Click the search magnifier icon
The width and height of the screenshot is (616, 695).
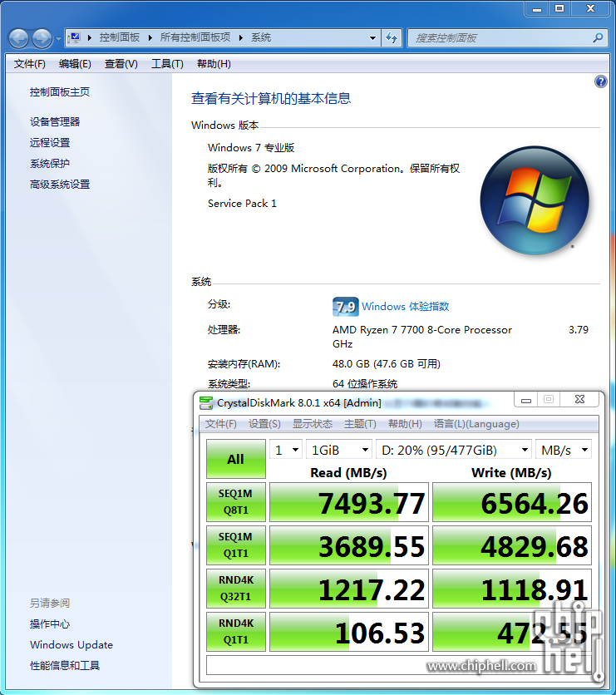coord(598,38)
